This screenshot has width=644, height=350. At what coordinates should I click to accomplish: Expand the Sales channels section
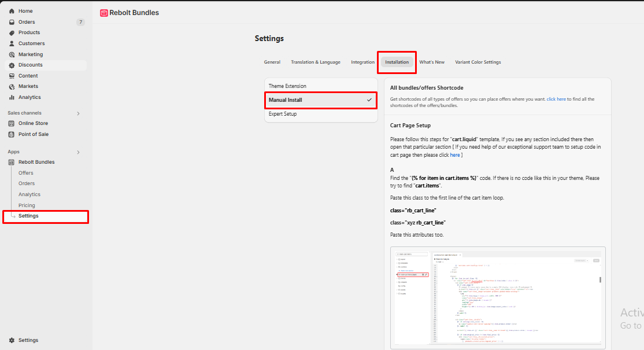pos(78,113)
